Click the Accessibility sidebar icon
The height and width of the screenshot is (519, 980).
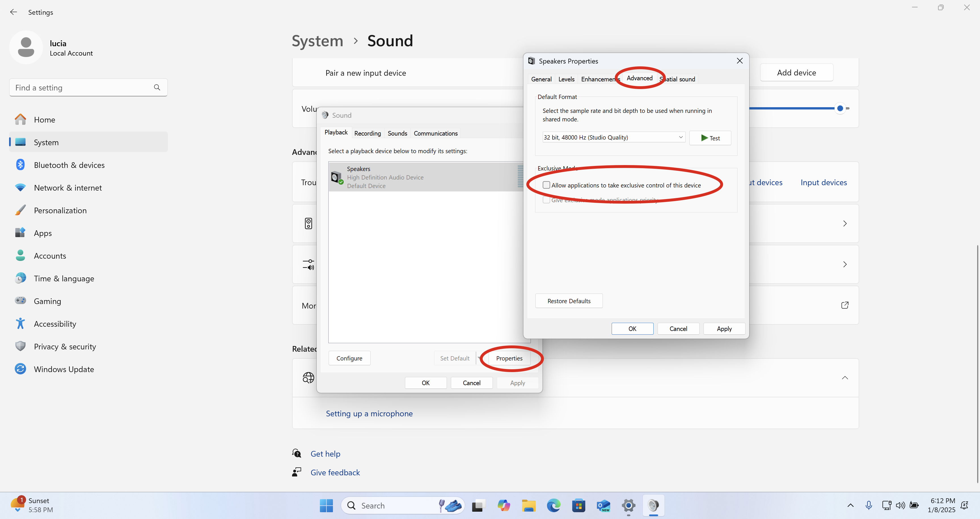pyautogui.click(x=20, y=323)
